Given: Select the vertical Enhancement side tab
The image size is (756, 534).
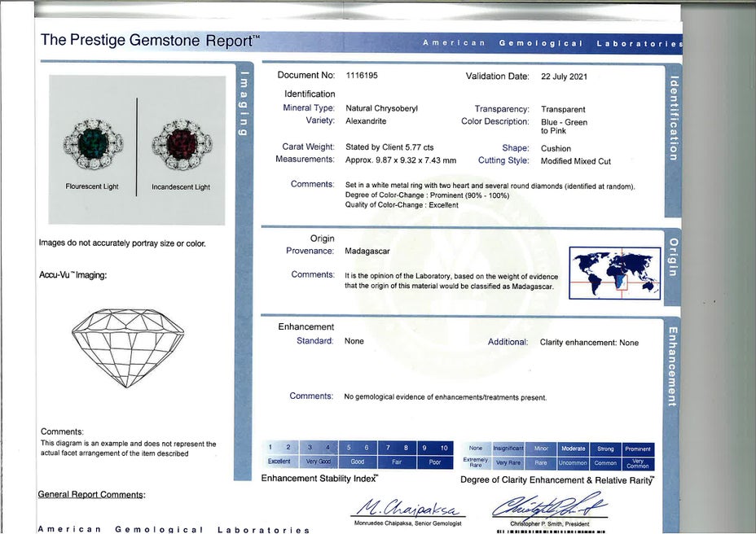Looking at the screenshot, I should pyautogui.click(x=672, y=365).
